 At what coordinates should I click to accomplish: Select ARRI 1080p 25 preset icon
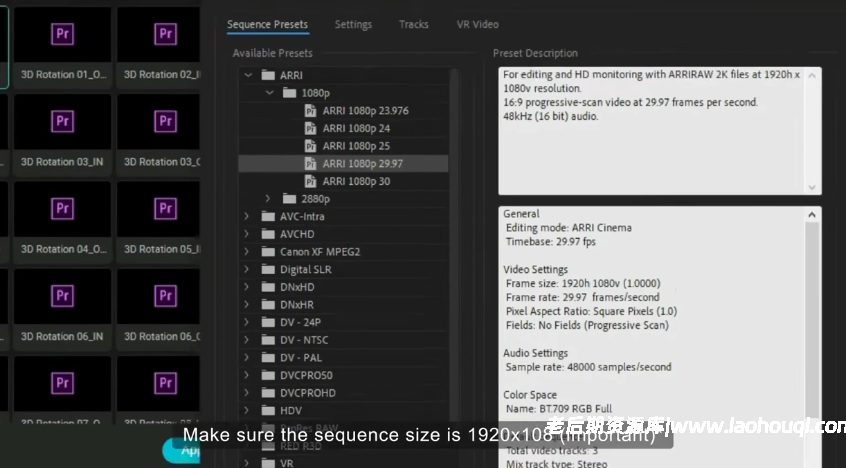(310, 146)
